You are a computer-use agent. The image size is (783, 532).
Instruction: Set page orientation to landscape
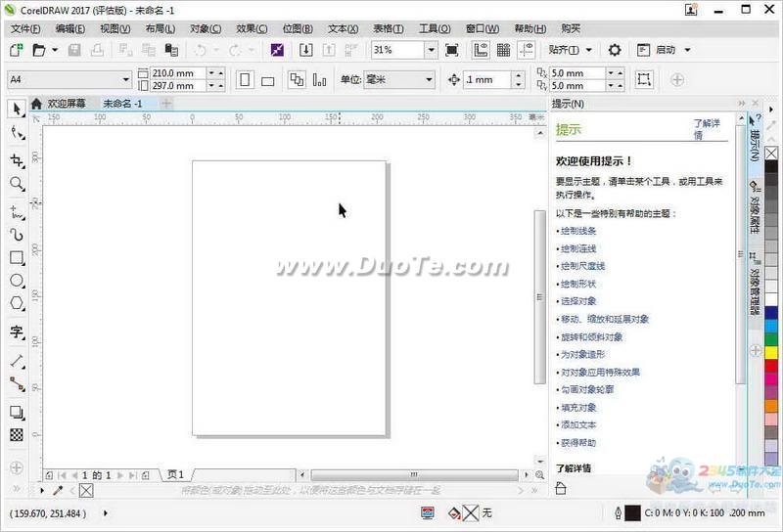coord(268,80)
